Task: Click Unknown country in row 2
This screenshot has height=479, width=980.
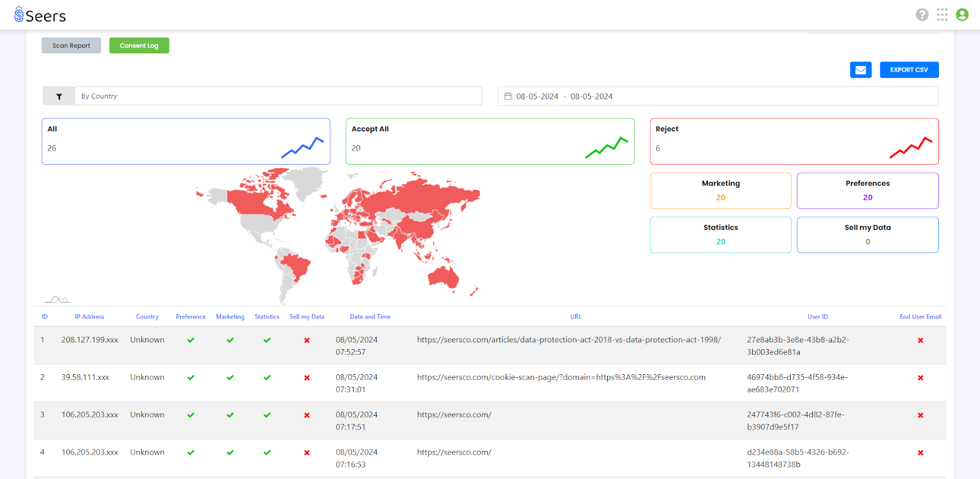Action: tap(147, 377)
